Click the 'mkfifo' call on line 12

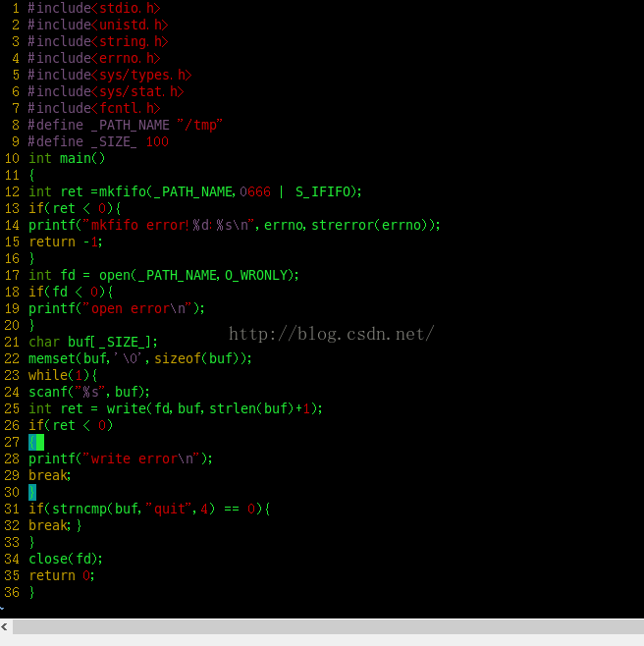(123, 191)
